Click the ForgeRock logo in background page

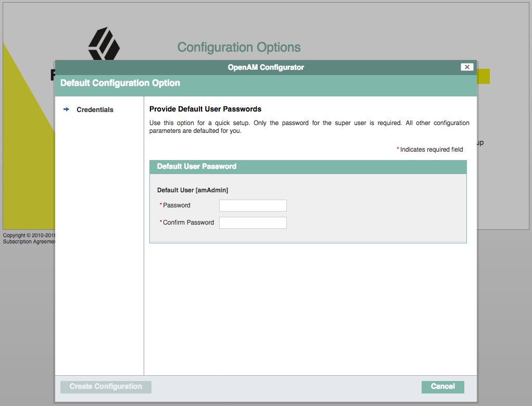pyautogui.click(x=104, y=43)
